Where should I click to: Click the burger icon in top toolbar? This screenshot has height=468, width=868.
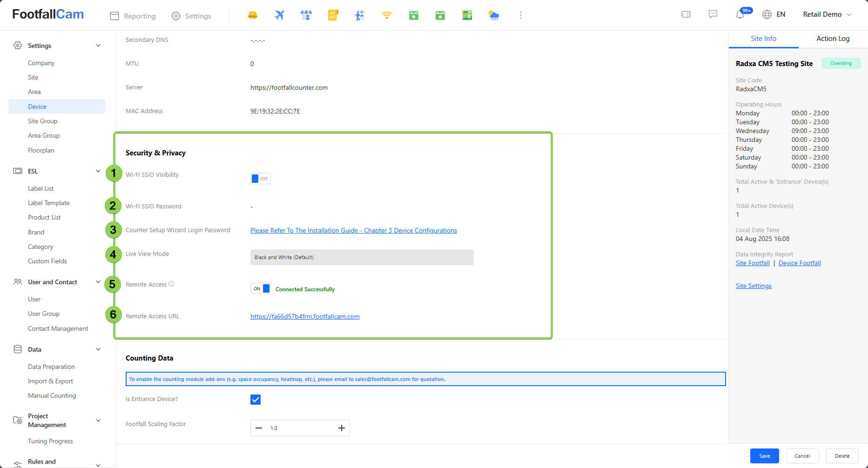point(253,15)
